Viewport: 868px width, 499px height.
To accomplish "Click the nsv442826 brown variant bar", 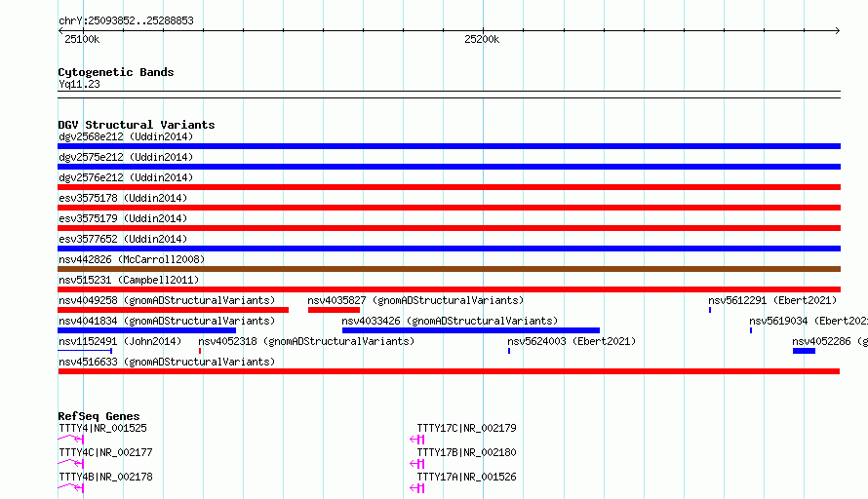I will [449, 269].
